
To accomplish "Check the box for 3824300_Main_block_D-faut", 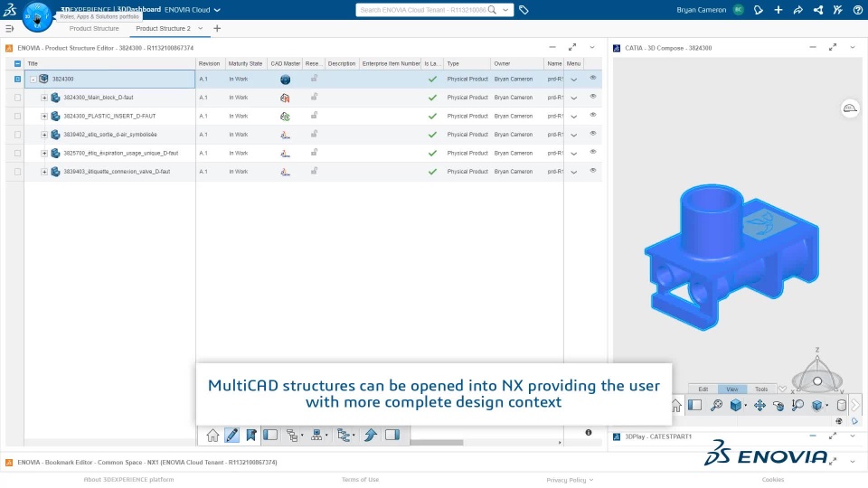I will click(x=18, y=98).
